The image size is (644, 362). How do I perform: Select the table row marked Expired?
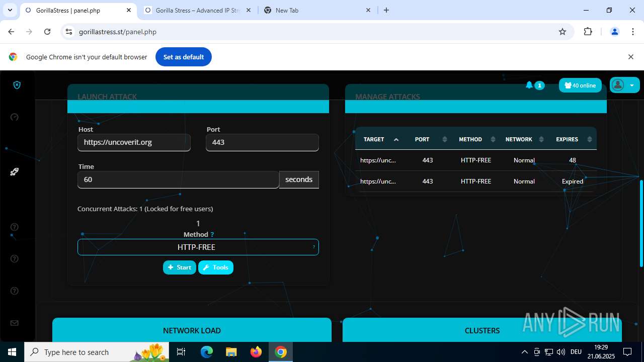point(476,182)
